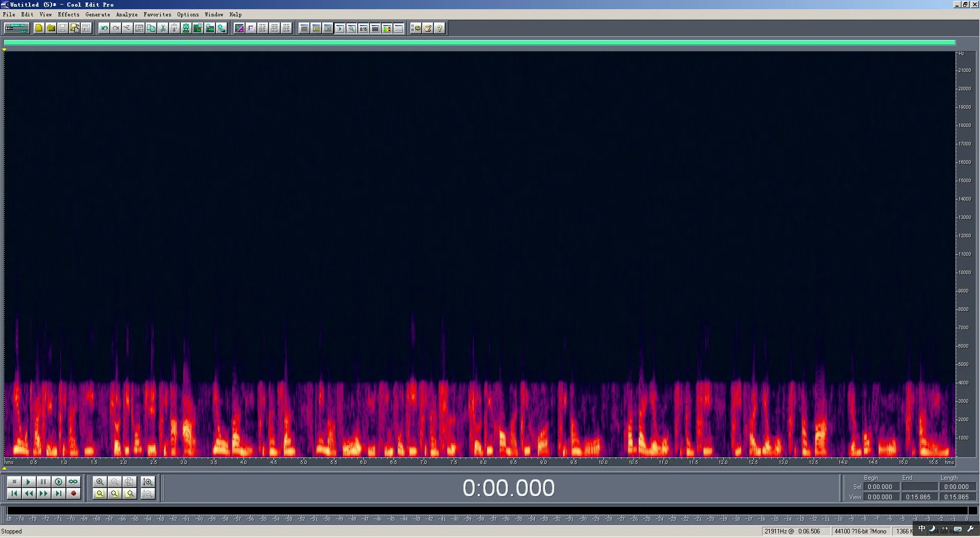Click the keyboard icon in system tray

(x=958, y=529)
